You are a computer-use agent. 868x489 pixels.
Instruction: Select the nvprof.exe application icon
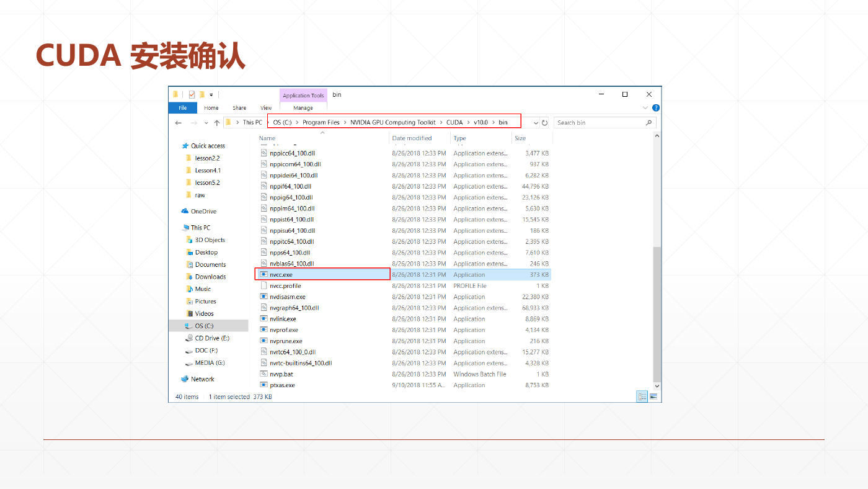(264, 330)
